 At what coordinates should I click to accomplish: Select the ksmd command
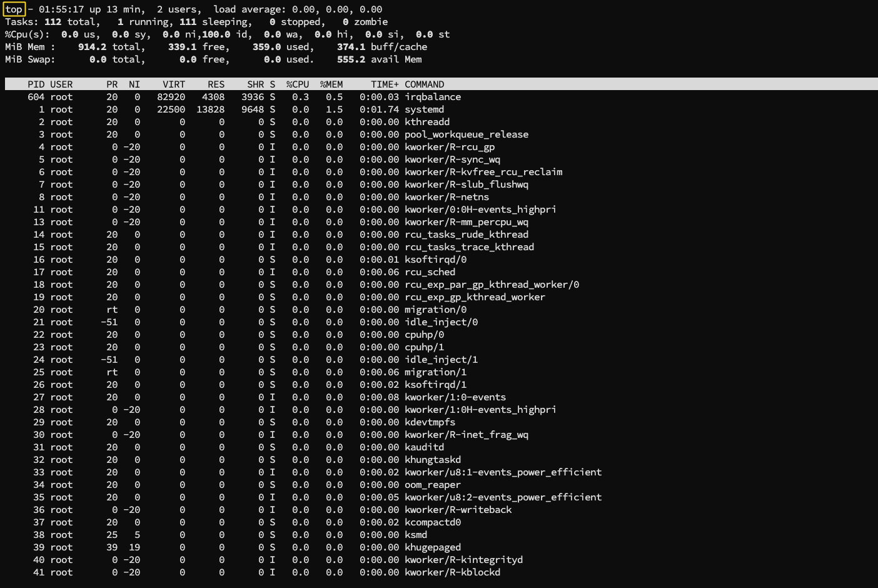[416, 535]
